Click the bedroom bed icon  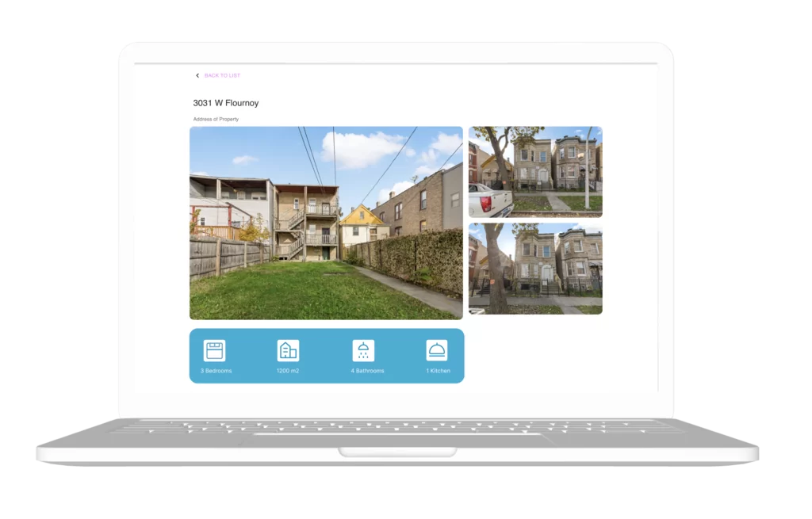214,351
